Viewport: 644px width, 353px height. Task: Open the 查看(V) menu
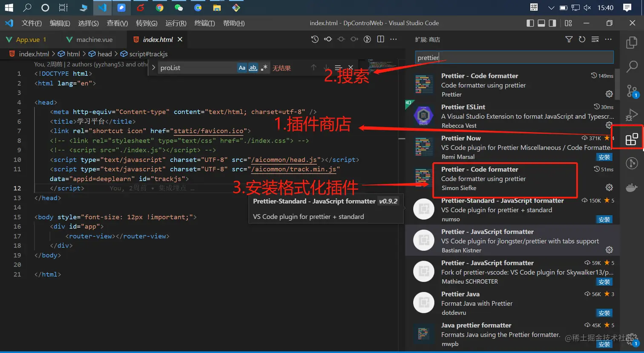(117, 23)
